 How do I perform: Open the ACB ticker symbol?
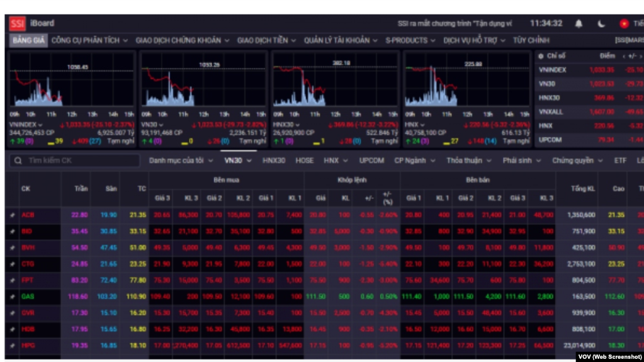click(28, 215)
